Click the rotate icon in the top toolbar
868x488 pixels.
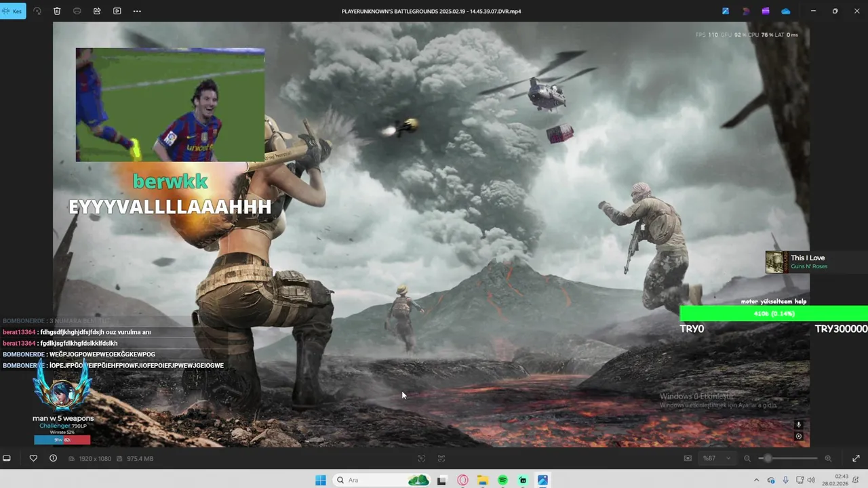pos(37,11)
